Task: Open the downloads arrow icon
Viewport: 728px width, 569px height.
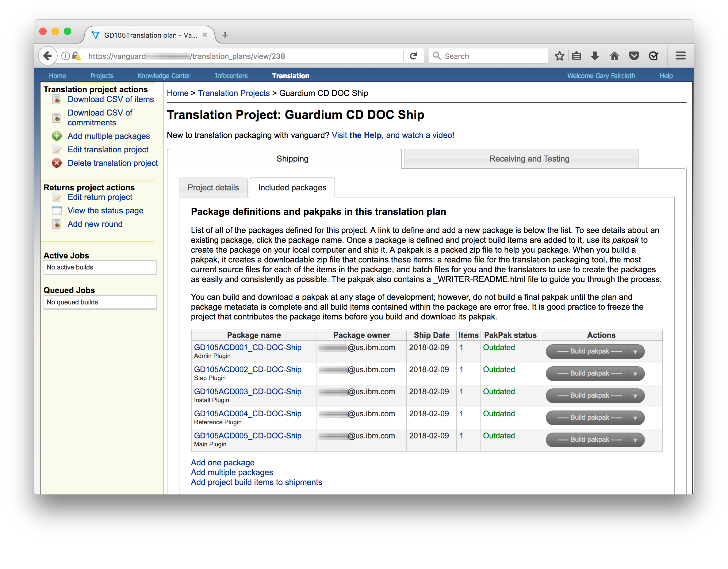Action: point(595,56)
